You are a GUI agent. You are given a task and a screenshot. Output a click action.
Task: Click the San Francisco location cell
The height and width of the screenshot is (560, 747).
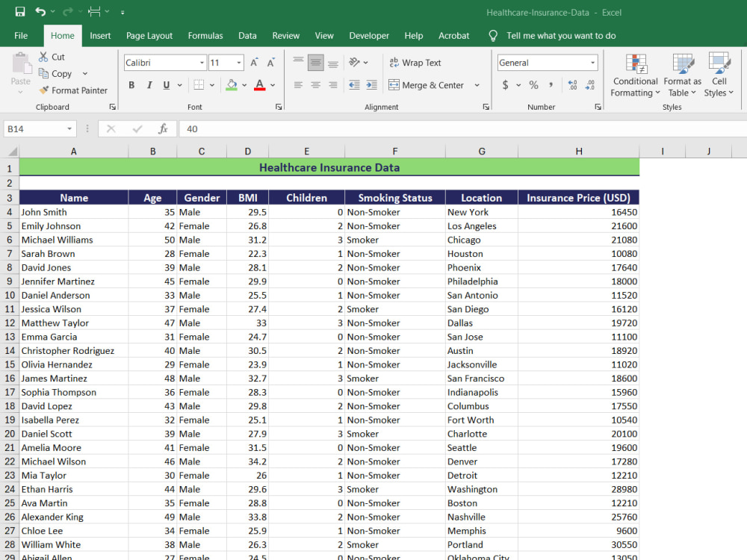pos(482,378)
